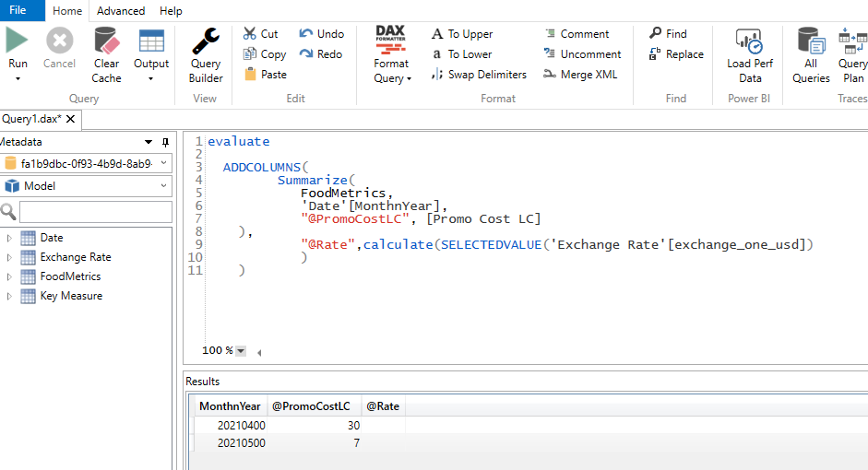Select the FoodMetrics table name
This screenshot has height=470, width=868.
pos(70,276)
